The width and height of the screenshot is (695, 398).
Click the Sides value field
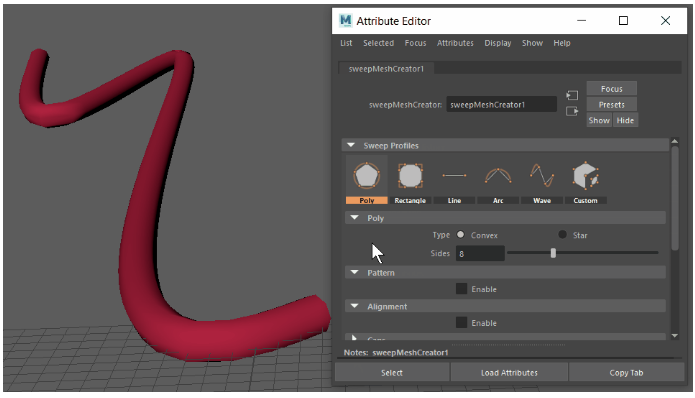pyautogui.click(x=480, y=254)
